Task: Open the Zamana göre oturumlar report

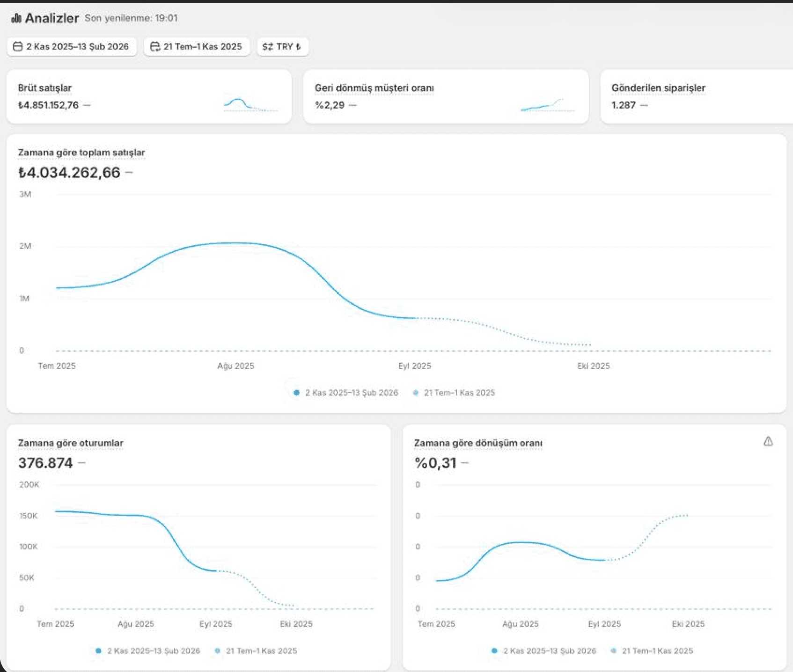Action: coord(71,443)
